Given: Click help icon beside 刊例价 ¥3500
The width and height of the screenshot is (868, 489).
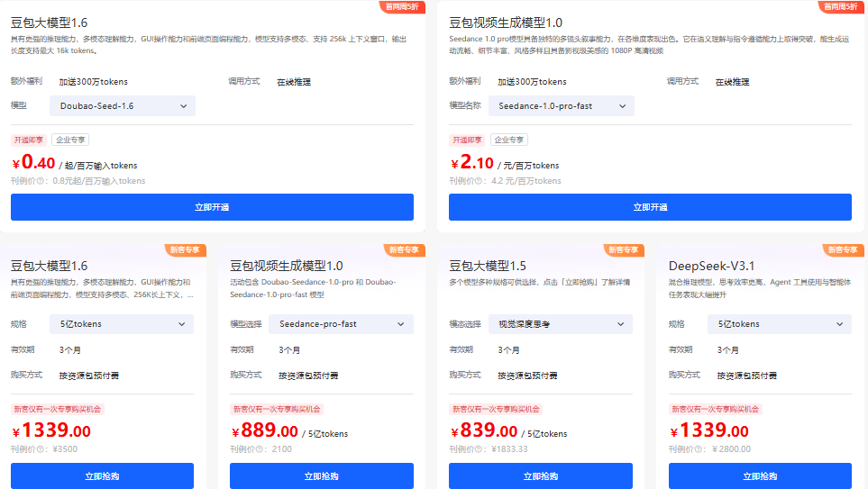Looking at the screenshot, I should [40, 449].
